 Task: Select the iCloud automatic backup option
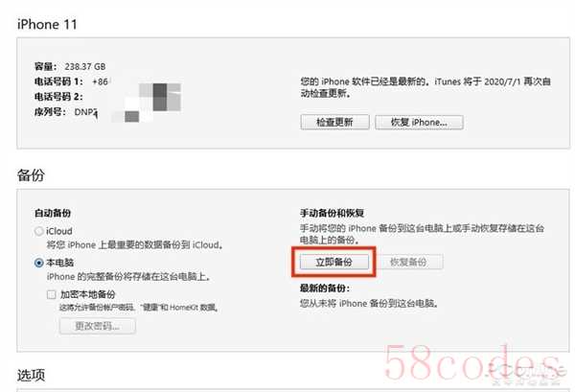click(39, 231)
